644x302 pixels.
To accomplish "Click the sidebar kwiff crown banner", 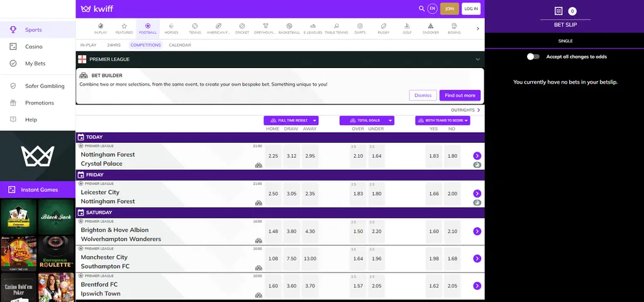I will coord(38,156).
